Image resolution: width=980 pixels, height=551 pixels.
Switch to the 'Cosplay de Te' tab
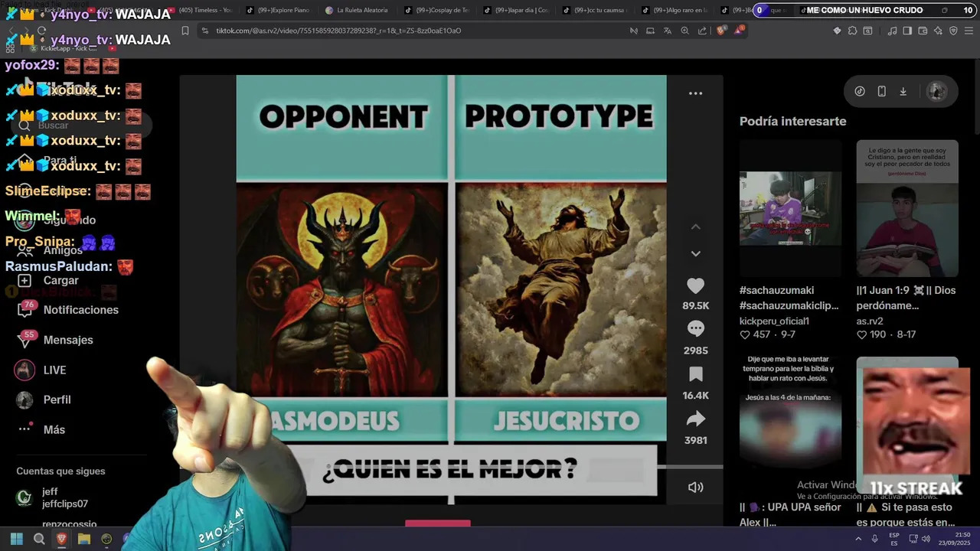(x=436, y=10)
